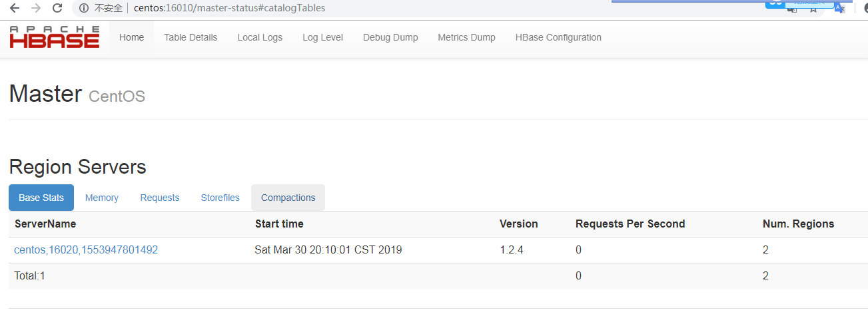The width and height of the screenshot is (868, 326).
Task: Click the Requests Per Second column header
Action: [x=630, y=224]
